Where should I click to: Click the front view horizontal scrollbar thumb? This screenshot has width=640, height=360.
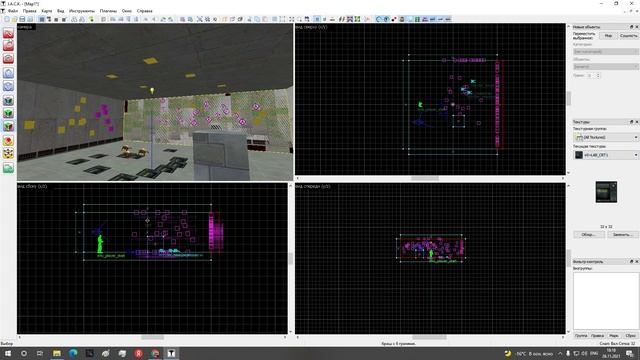coord(429,337)
